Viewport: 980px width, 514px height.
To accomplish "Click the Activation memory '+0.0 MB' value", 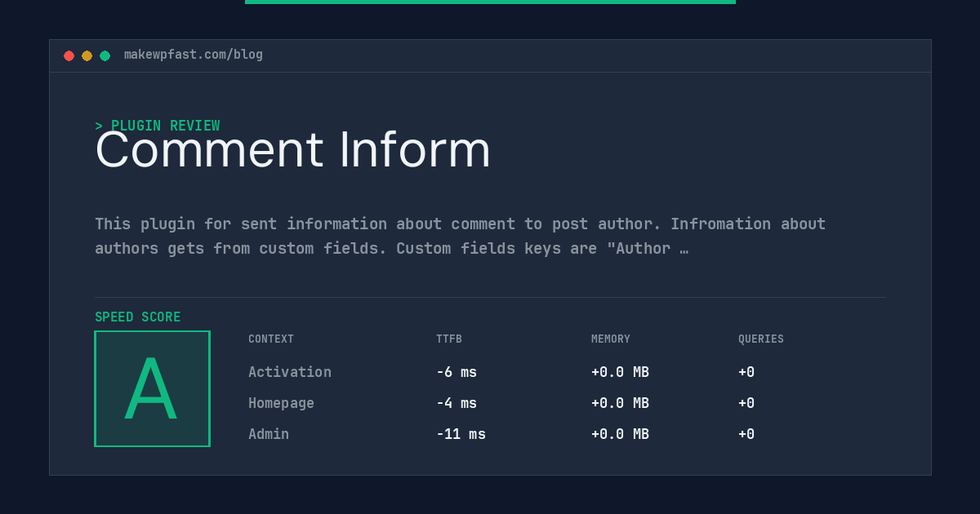I will [620, 372].
